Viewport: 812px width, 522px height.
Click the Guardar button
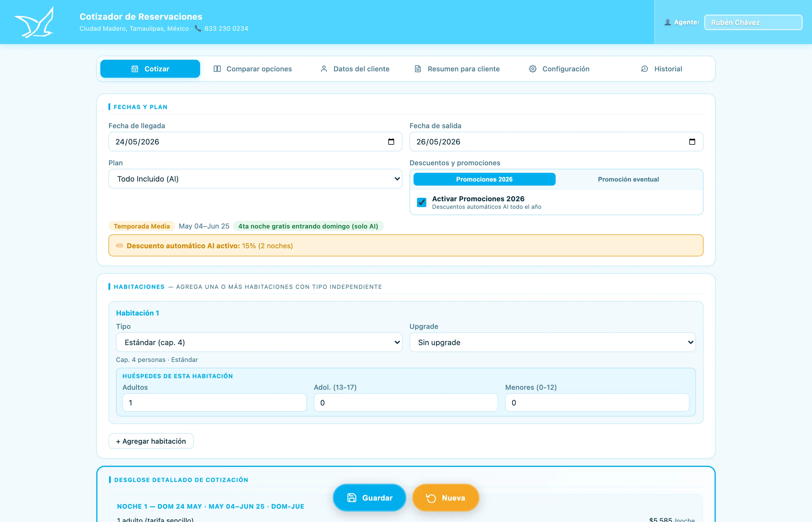click(369, 498)
